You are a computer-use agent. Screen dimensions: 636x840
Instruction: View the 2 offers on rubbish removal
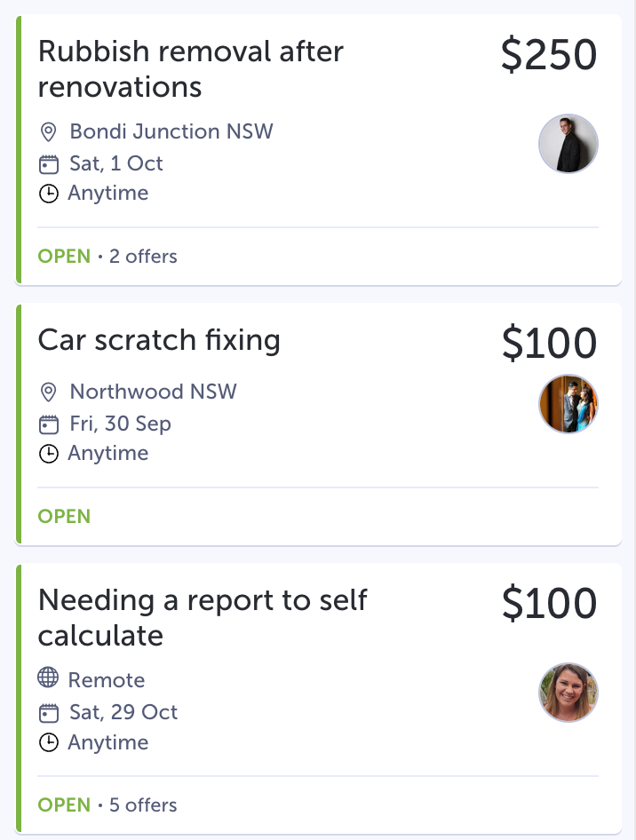(145, 256)
